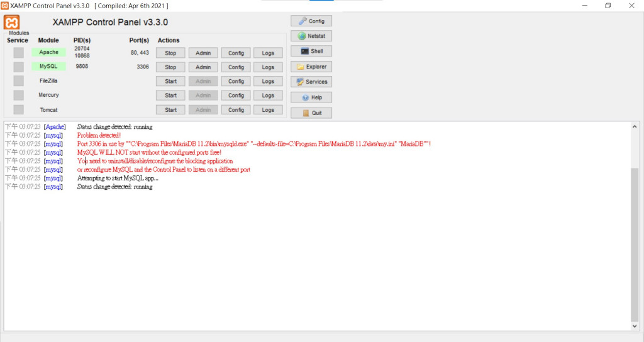The image size is (644, 342).
Task: Click Apache PID 20704
Action: click(82, 48)
